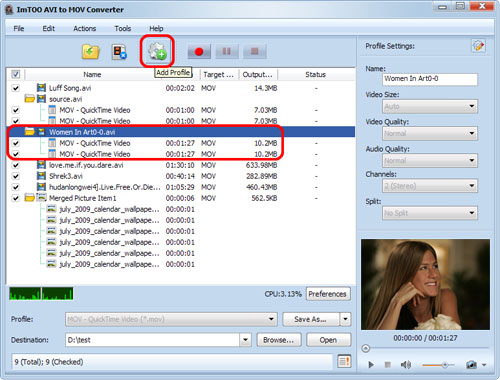
Task: Click the film icon beside love.me.if.you.dare.avi
Action: tap(41, 165)
